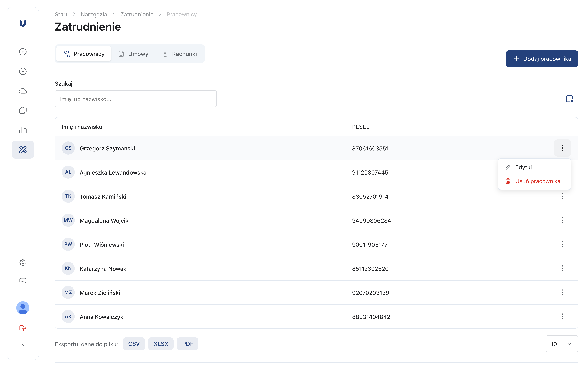Open the documents copy icon in sidebar
The width and height of the screenshot is (588, 367).
23,110
